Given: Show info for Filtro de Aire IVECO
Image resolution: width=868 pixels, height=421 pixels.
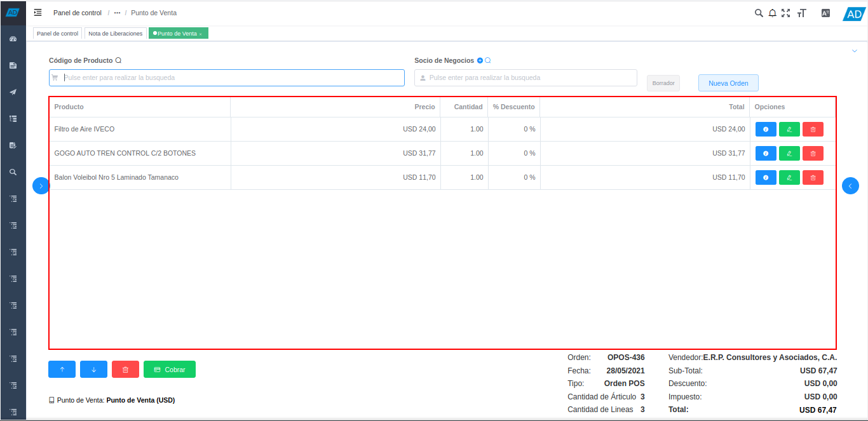Looking at the screenshot, I should point(765,130).
